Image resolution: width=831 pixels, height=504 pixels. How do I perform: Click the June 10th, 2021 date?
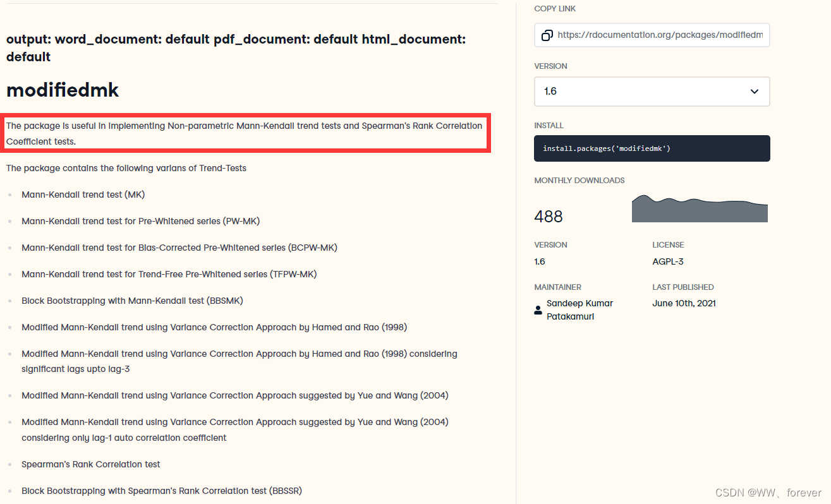point(684,303)
